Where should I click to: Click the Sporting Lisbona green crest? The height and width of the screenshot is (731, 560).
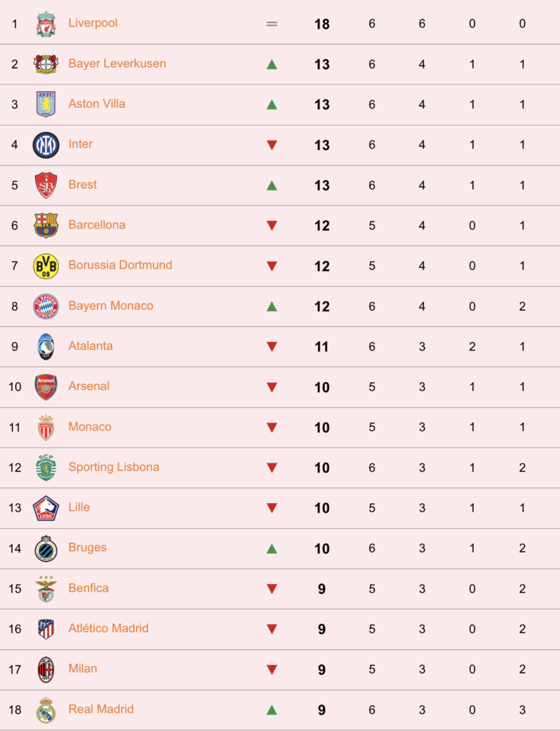pyautogui.click(x=46, y=468)
